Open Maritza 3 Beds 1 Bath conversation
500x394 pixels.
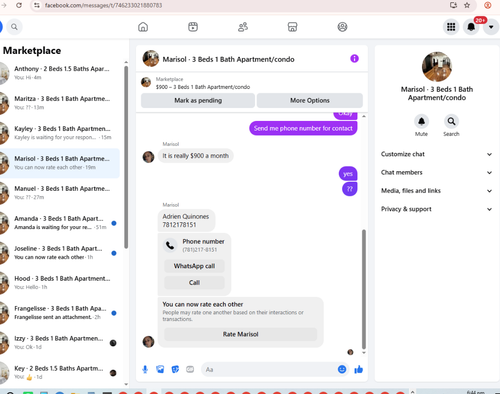[60, 103]
